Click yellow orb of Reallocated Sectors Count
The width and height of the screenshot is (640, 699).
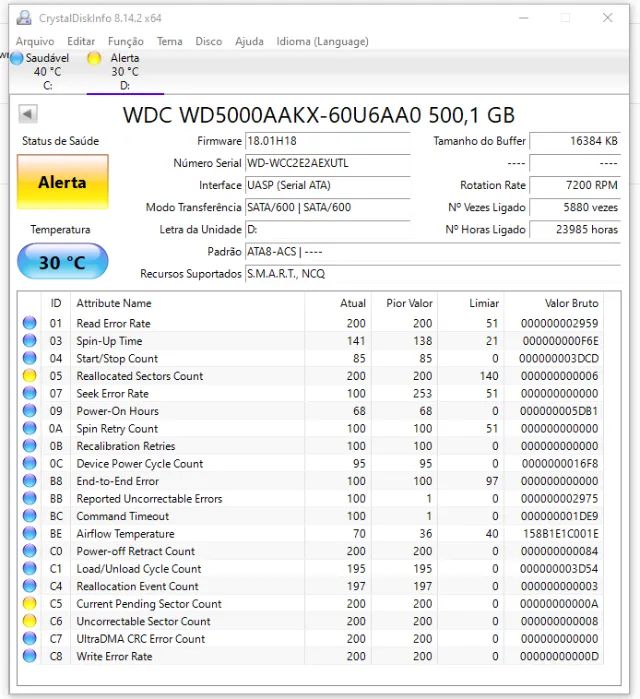pos(29,375)
